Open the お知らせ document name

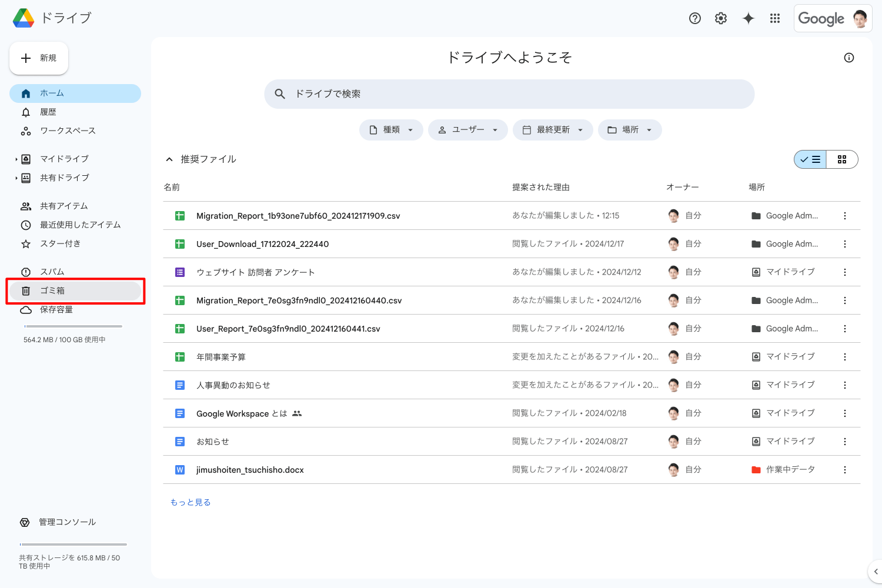coord(213,442)
